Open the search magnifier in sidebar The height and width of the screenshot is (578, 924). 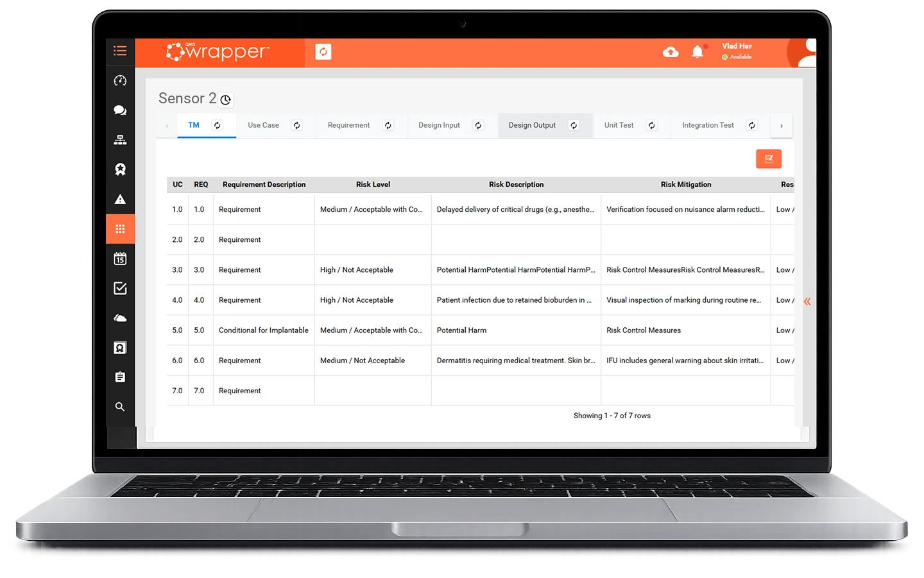pos(120,406)
